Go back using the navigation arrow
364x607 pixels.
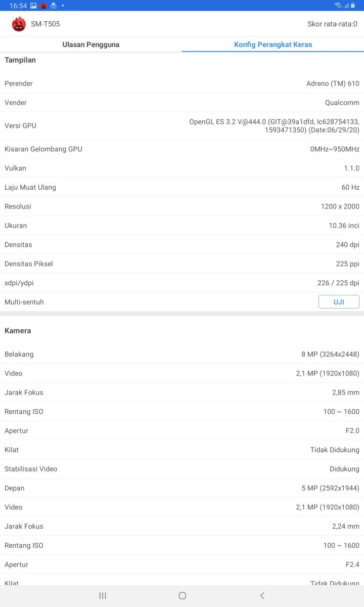click(x=262, y=595)
